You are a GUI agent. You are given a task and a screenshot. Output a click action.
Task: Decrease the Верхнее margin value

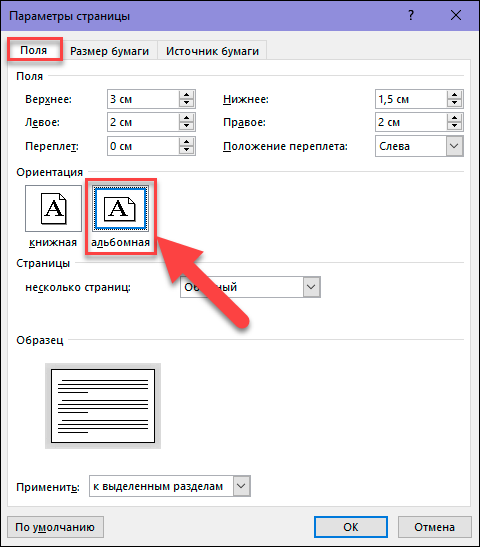tap(187, 103)
